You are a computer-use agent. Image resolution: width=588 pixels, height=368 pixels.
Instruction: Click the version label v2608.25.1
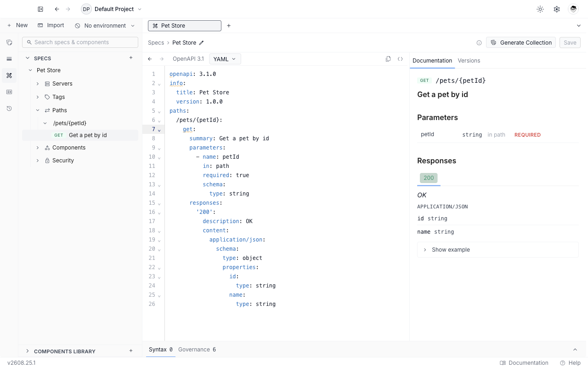[21, 363]
